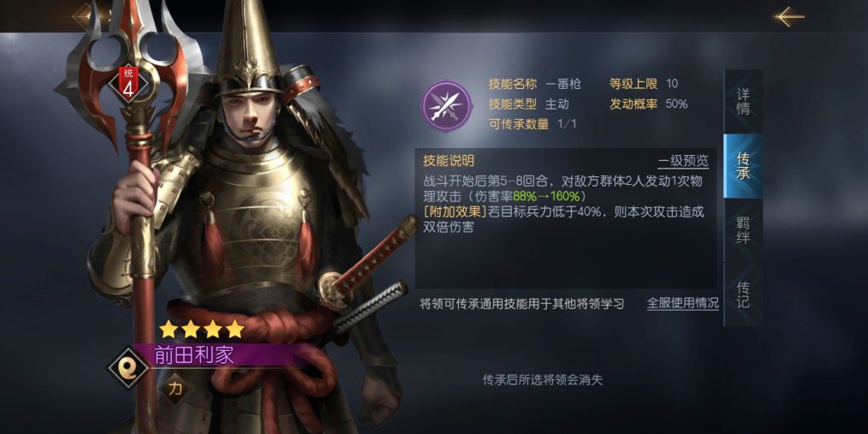Tap the 等级上限 10 value
This screenshot has width=868, height=434.
click(x=671, y=84)
